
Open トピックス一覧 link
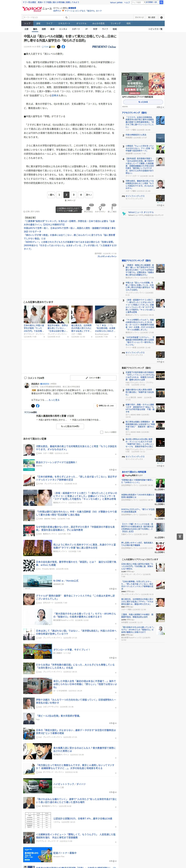[155, 29]
